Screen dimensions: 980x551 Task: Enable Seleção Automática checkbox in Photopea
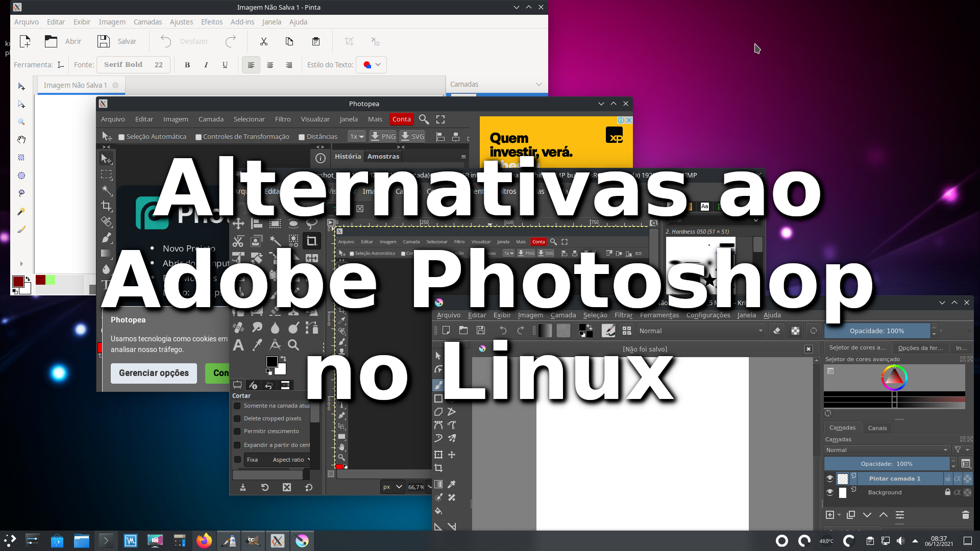[121, 137]
